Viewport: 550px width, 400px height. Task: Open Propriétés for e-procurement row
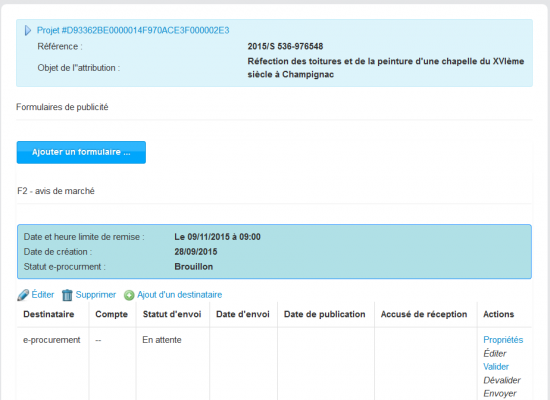click(503, 340)
